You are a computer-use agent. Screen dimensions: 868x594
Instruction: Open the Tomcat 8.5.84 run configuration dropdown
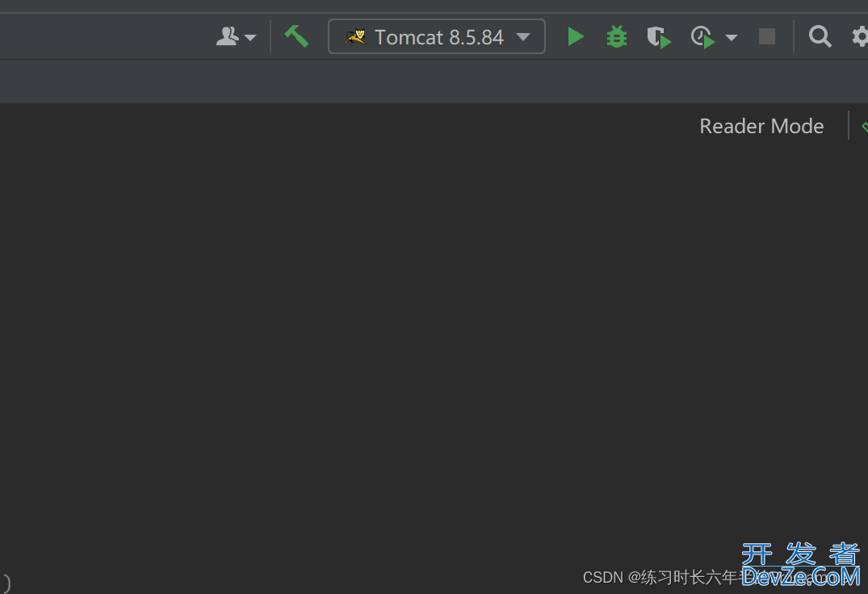coord(437,36)
